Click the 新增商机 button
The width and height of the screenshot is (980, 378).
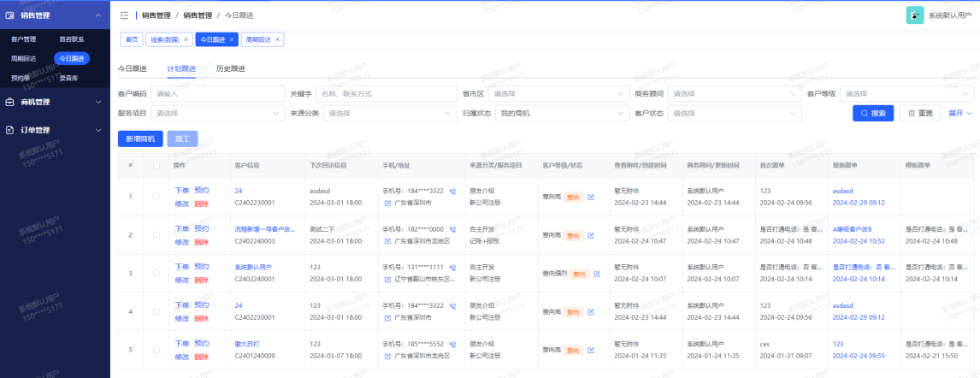pos(140,139)
